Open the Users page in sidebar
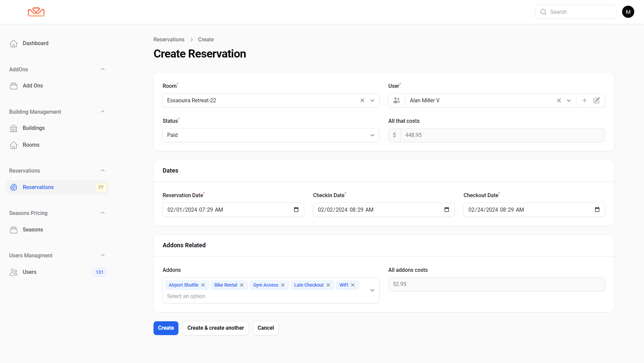Screen dimensions: 644x363 click(29, 272)
